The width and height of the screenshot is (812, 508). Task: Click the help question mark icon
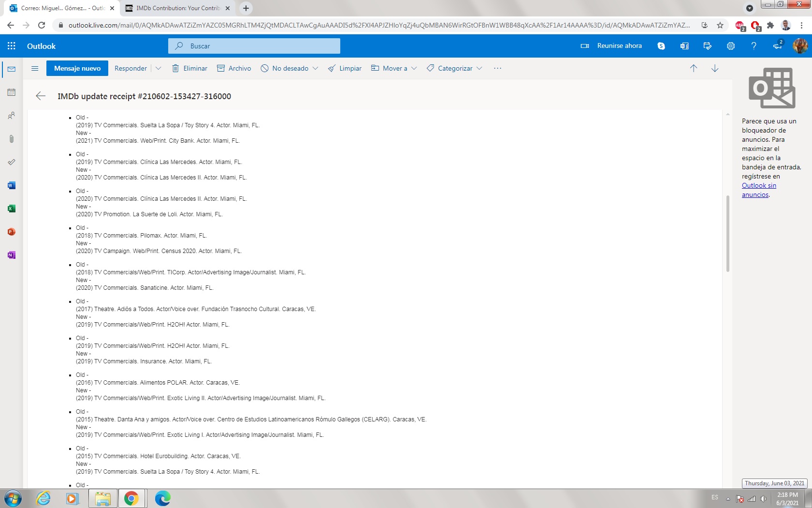(754, 46)
